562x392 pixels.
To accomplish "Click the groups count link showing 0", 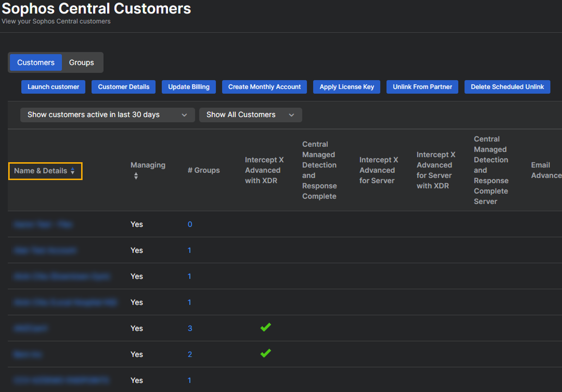I will (190, 224).
